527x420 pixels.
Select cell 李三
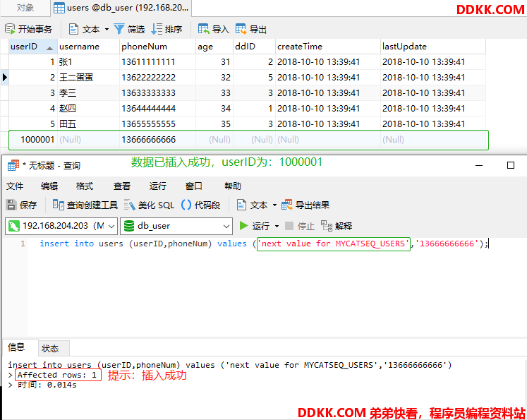click(x=88, y=92)
